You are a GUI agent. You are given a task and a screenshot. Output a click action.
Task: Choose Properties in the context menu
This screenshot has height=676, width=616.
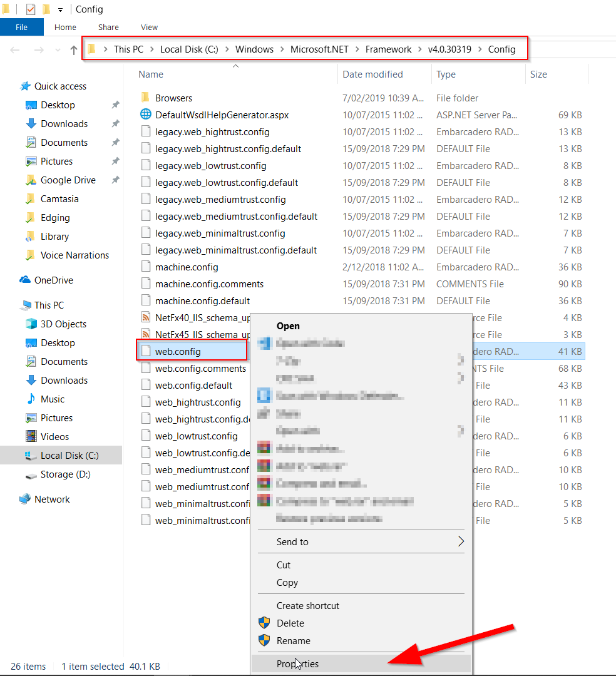tap(361, 664)
